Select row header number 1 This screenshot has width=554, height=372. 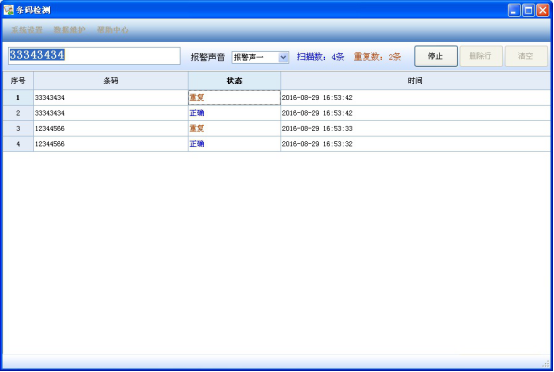18,98
